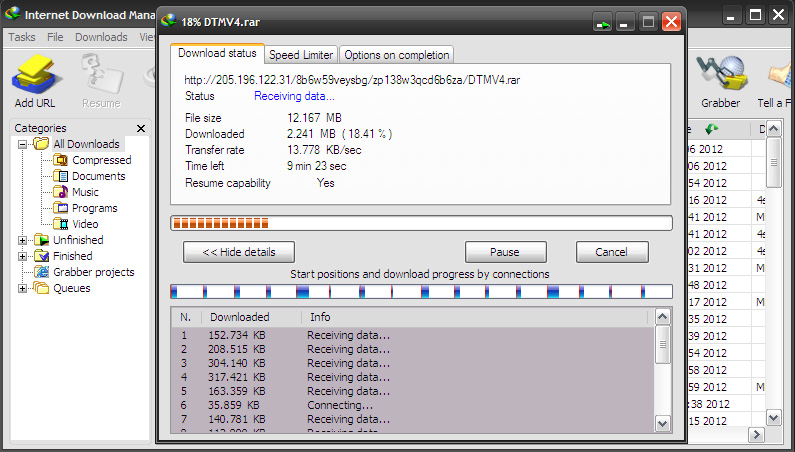795x452 pixels.
Task: Cancel the DTMV4.rar download
Action: [x=612, y=252]
